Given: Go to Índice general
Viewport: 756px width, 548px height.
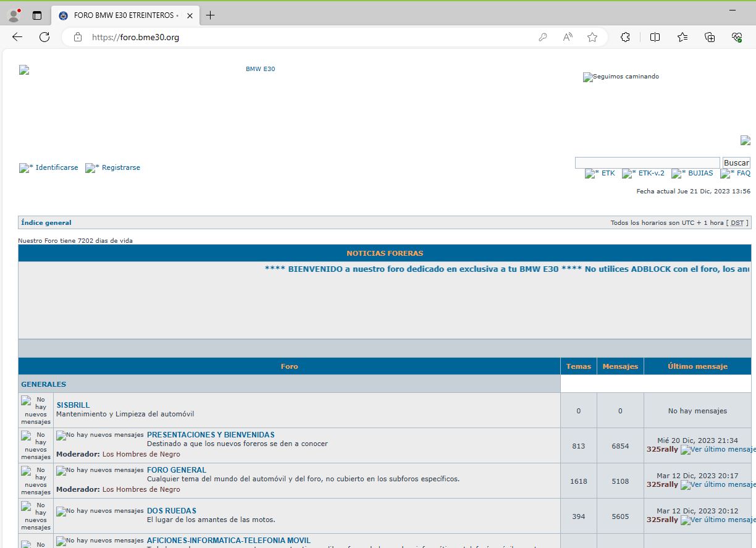Looking at the screenshot, I should point(46,222).
